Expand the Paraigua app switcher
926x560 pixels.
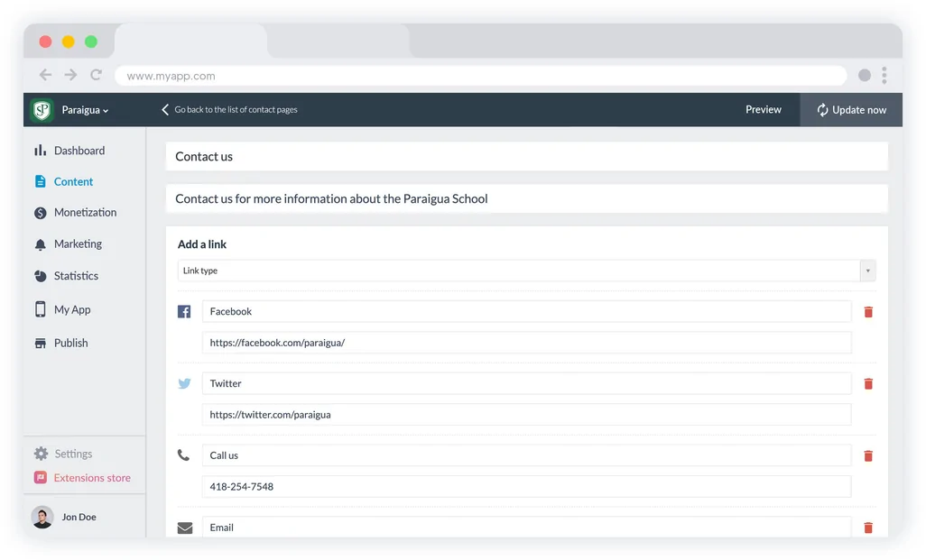point(85,110)
